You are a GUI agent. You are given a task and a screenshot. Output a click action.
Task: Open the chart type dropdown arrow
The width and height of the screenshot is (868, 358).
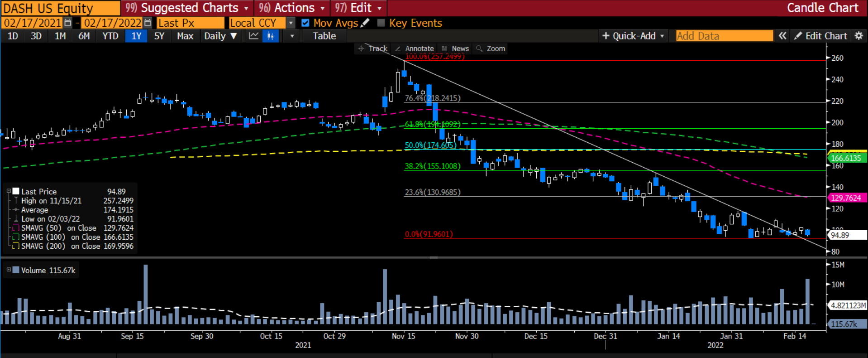pos(292,36)
